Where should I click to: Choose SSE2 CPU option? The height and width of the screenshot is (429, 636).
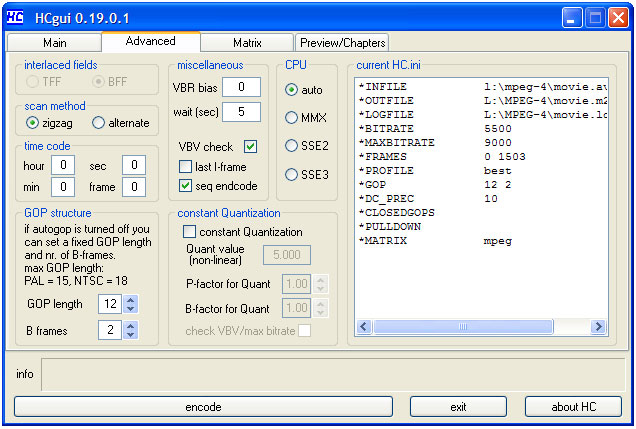pos(307,146)
